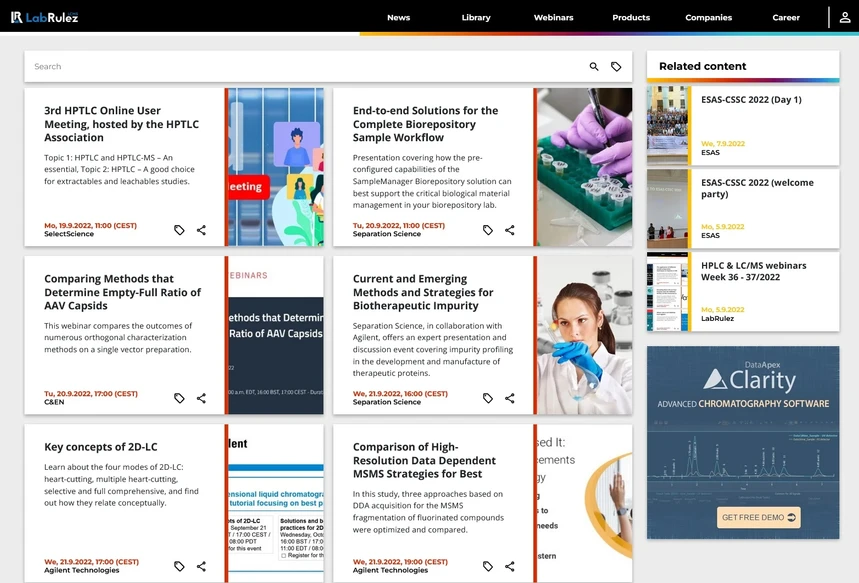Open Comparing Methods Empty-Full Ratio AAV title
This screenshot has width=859, height=583.
point(122,293)
